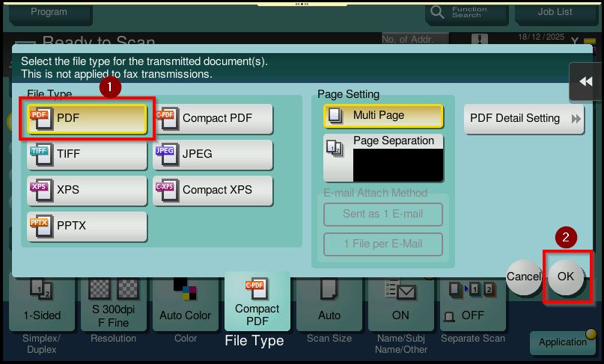Open the Compact PDF File Type tile

pos(257,303)
